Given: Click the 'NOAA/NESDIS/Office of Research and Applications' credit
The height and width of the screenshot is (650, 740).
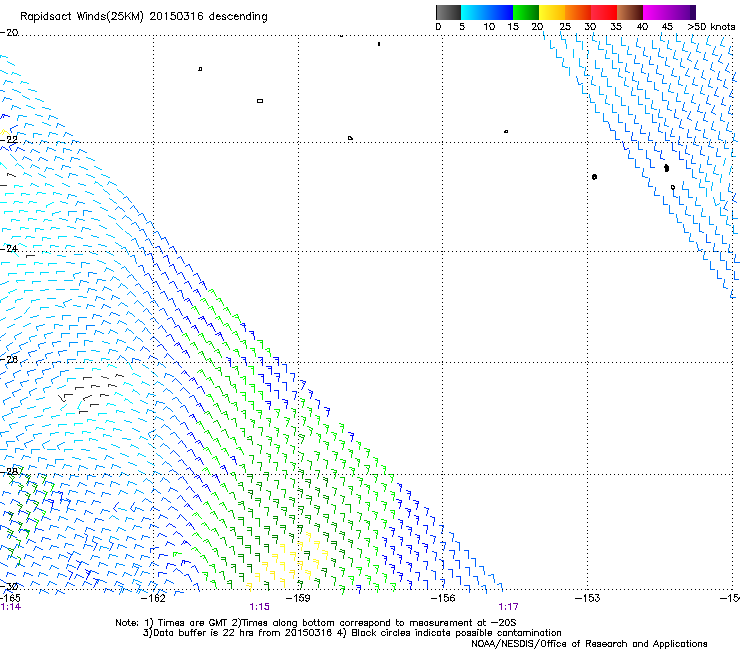Looking at the screenshot, I should [x=589, y=644].
